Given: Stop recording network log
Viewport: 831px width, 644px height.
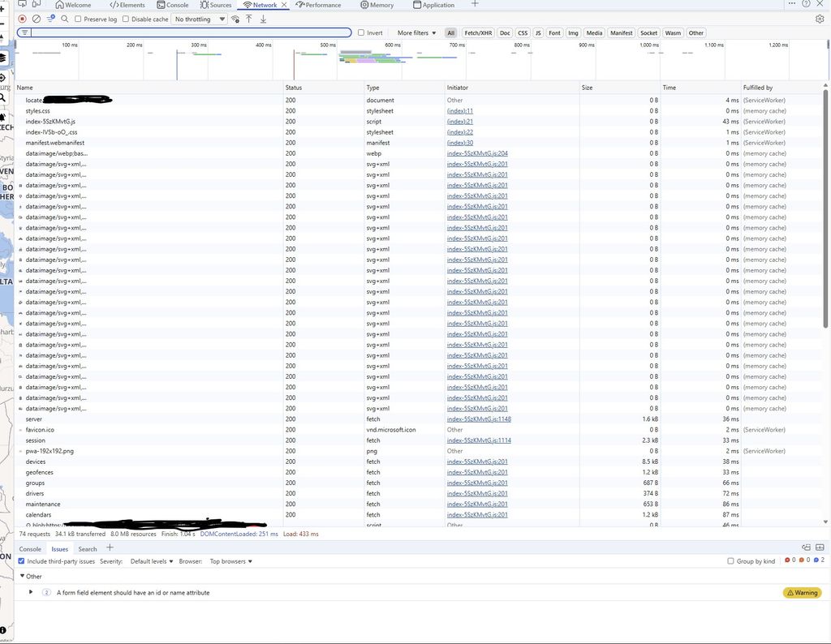Looking at the screenshot, I should coord(23,19).
